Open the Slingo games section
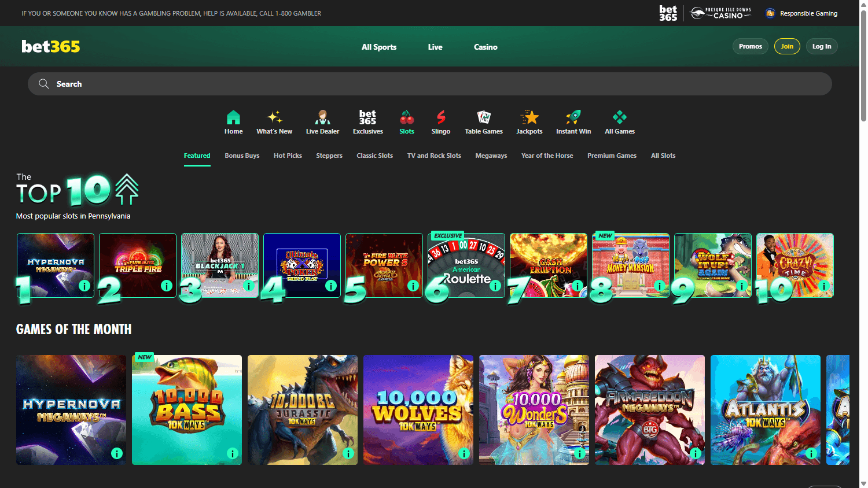 point(440,121)
